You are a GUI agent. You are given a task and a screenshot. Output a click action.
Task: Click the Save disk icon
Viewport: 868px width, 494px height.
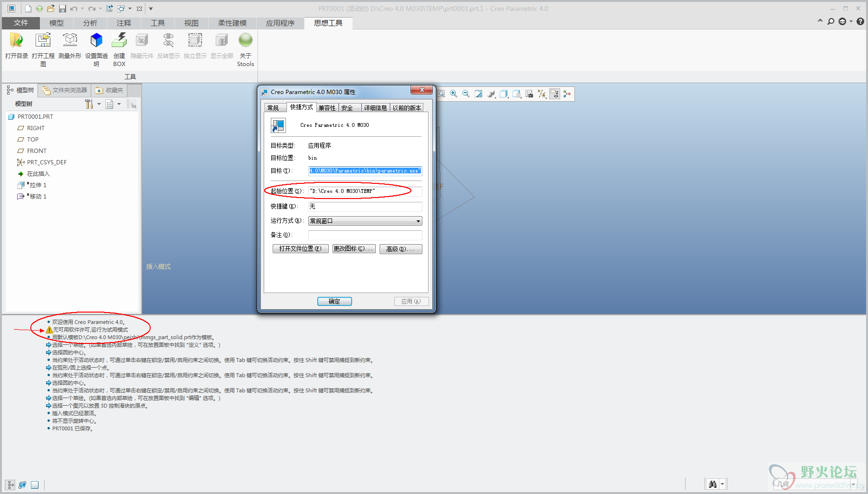(62, 9)
